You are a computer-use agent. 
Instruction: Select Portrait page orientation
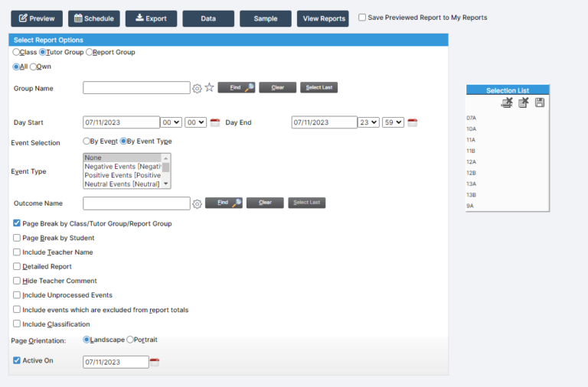[x=129, y=340]
